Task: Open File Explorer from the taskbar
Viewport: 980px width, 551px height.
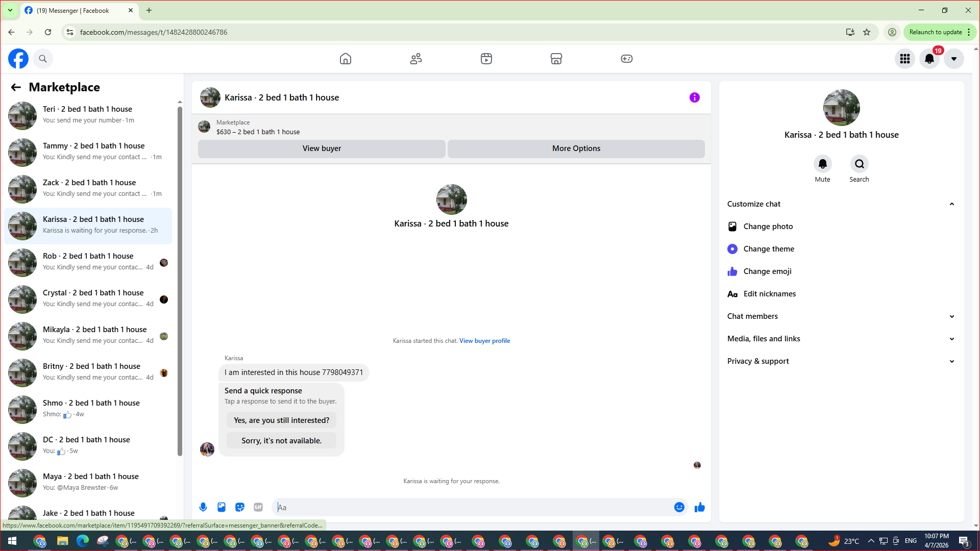Action: [62, 541]
